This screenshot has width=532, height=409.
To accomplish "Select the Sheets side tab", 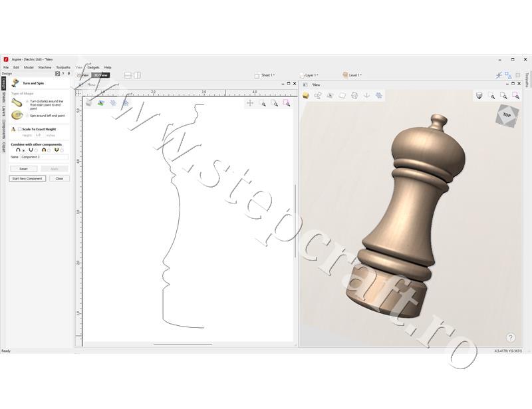I will click(3, 97).
